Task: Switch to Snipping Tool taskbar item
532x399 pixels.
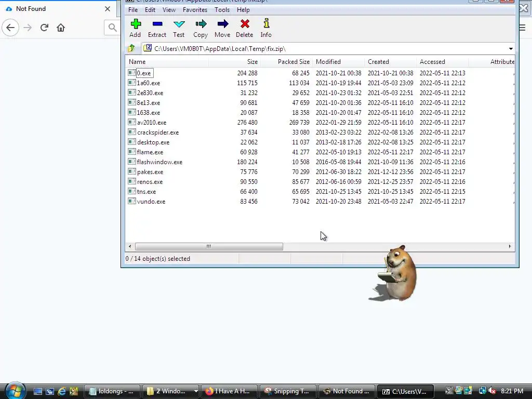Action: 288,391
